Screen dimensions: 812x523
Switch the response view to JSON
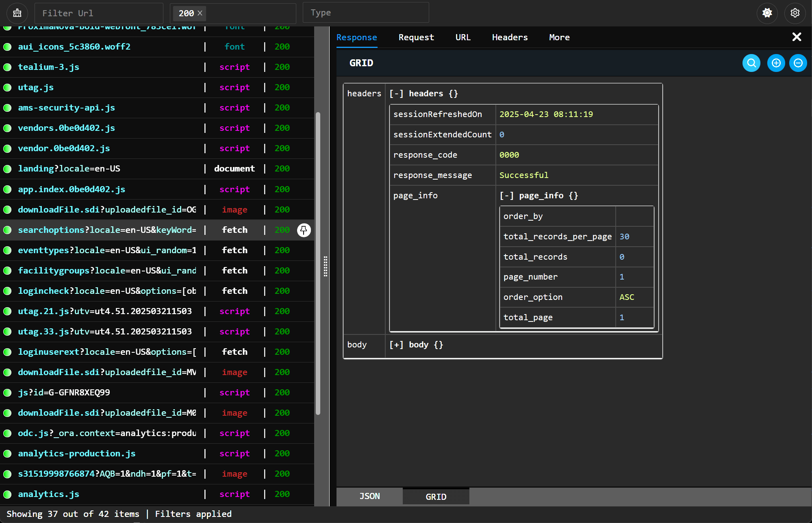369,496
